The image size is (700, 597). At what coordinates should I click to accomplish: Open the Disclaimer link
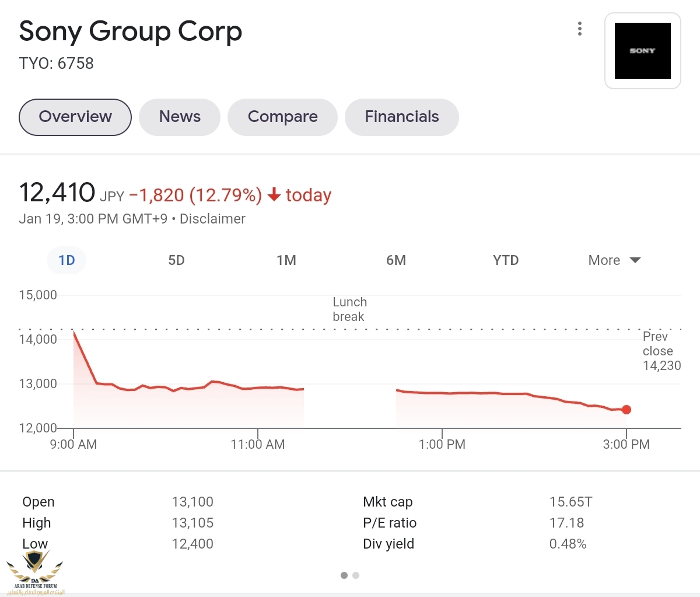coord(212,219)
